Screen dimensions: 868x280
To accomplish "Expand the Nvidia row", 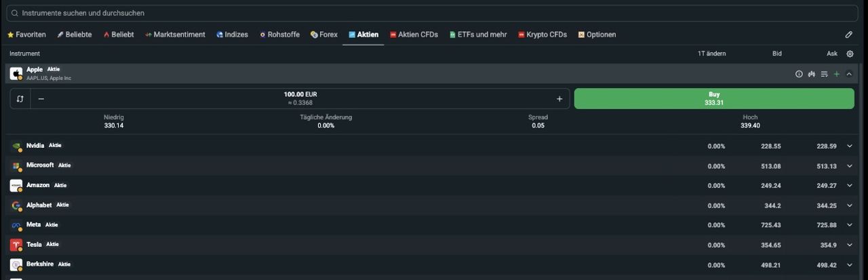I will [849, 146].
